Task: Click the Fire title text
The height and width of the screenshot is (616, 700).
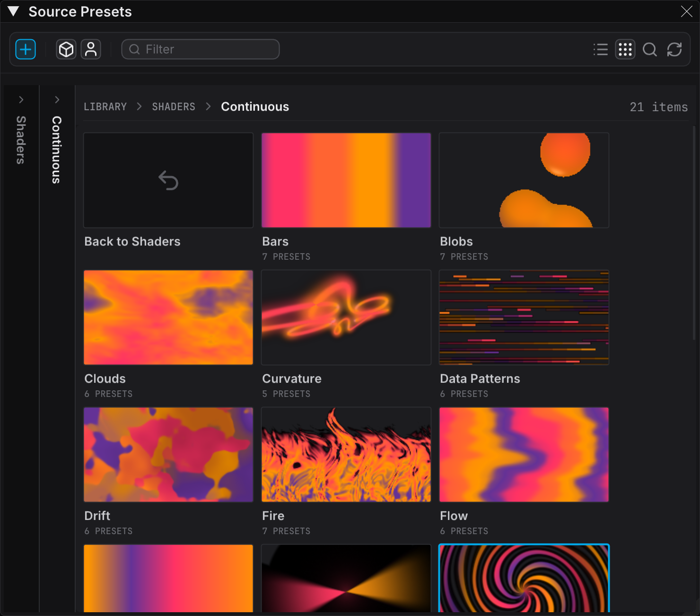Action: pyautogui.click(x=273, y=516)
